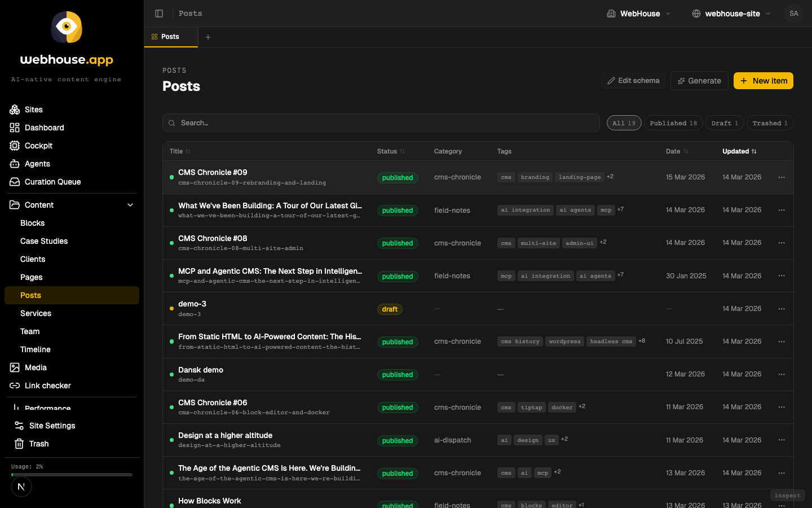This screenshot has height=508, width=812.
Task: Click the Usage progress bar
Action: pos(72,475)
